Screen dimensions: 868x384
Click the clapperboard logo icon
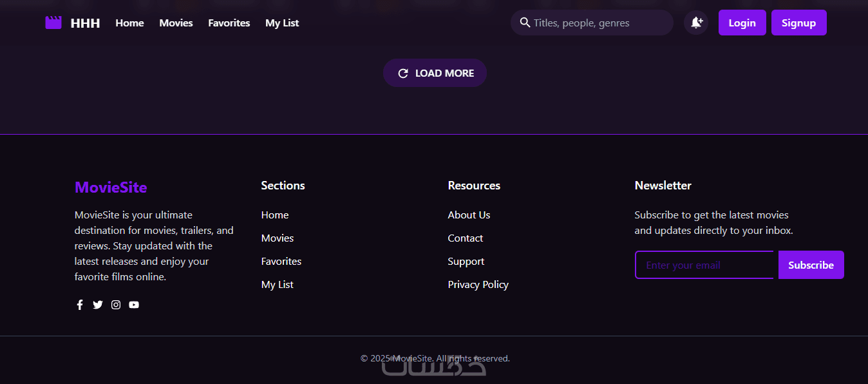[x=53, y=23]
